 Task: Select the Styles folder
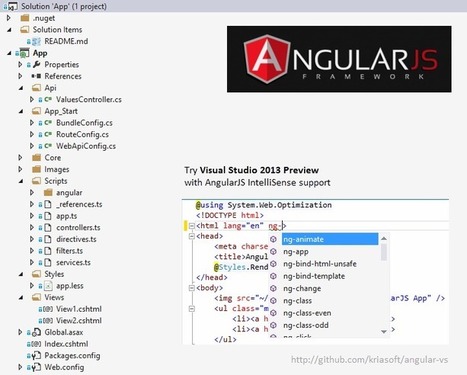pos(54,274)
